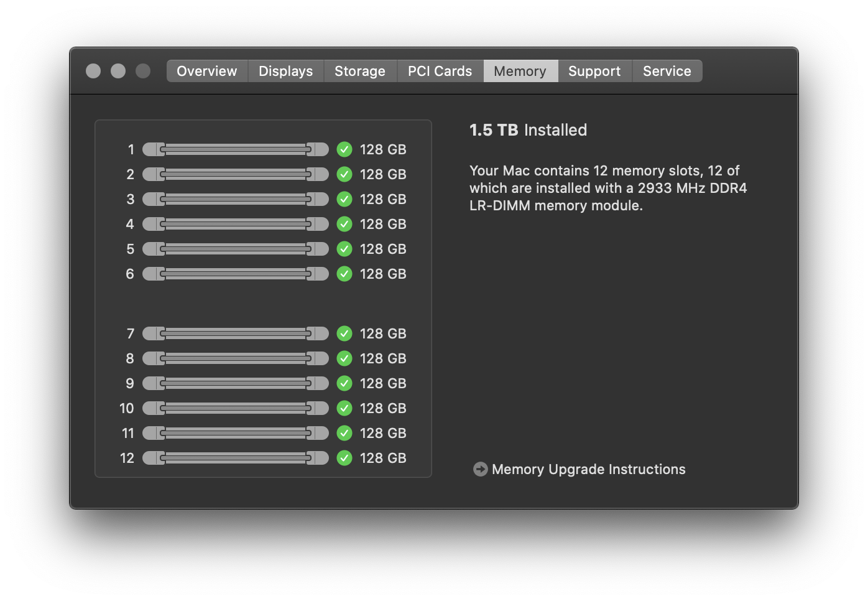
Task: Click the memory stick image for slot 8
Action: coord(236,358)
